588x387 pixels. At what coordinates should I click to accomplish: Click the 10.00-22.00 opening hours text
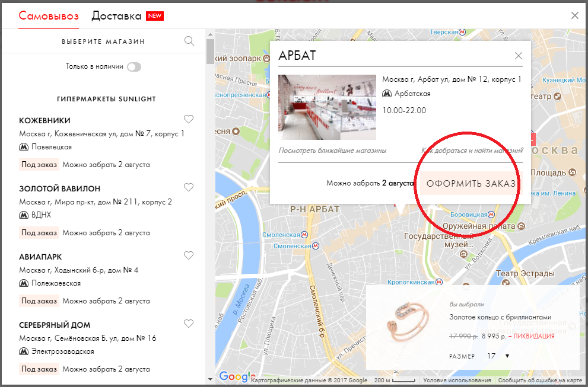click(x=404, y=110)
